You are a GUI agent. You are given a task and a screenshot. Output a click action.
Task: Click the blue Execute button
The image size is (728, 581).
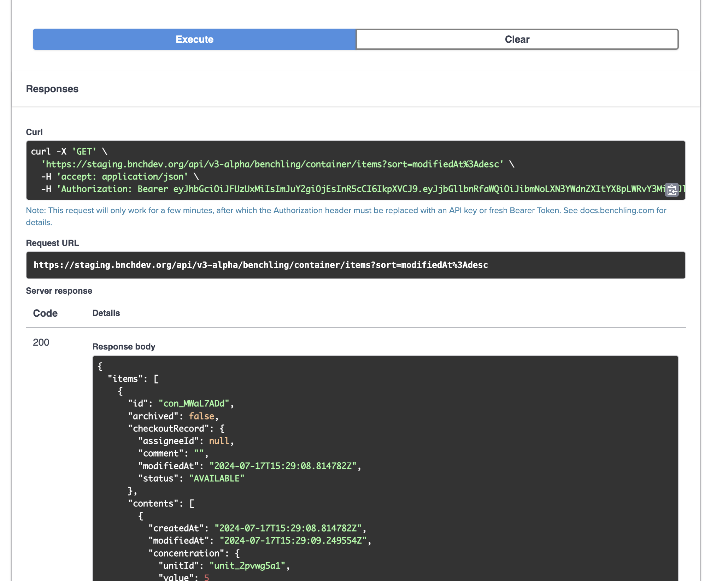(194, 39)
